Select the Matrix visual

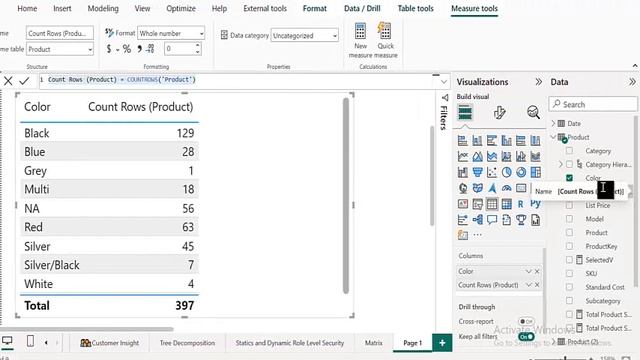507,204
